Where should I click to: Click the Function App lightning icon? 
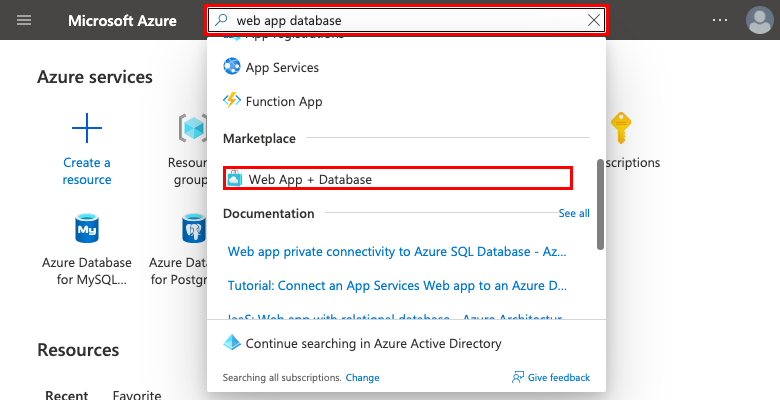point(232,101)
